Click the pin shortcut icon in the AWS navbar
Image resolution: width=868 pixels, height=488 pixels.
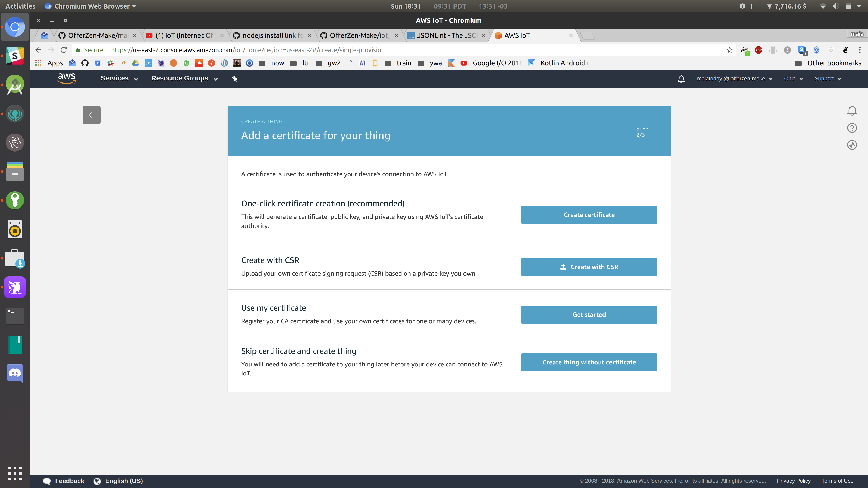tap(235, 79)
